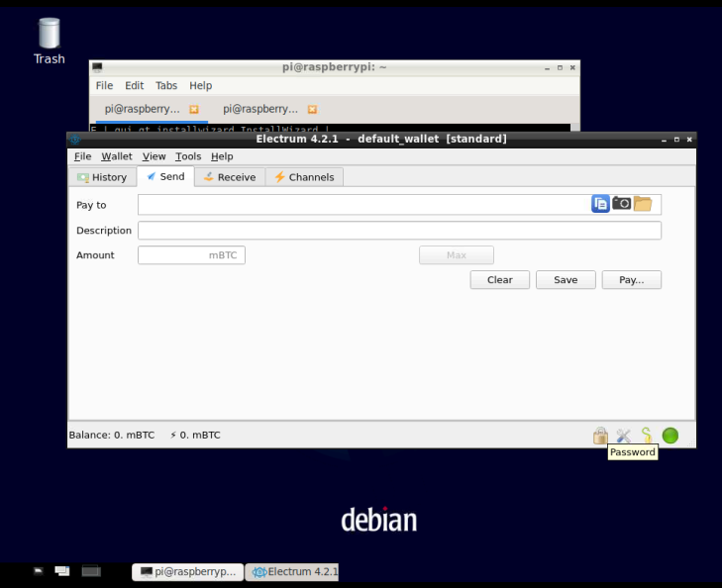
Task: Click the Pay... button
Action: 631,280
